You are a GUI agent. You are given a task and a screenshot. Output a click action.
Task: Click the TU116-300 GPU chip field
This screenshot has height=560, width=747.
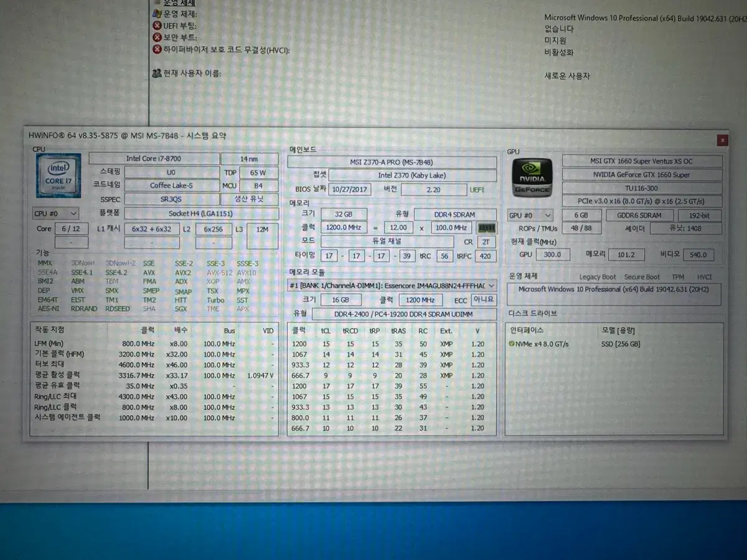(642, 189)
